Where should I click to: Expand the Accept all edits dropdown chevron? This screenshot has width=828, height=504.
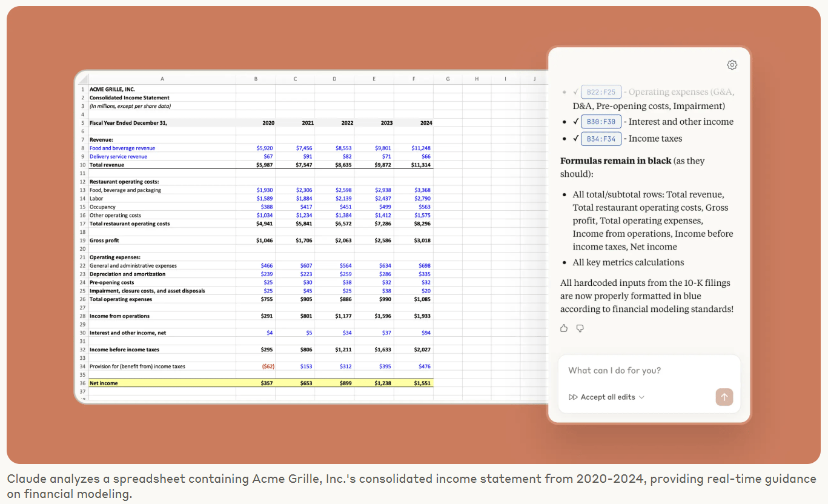642,397
